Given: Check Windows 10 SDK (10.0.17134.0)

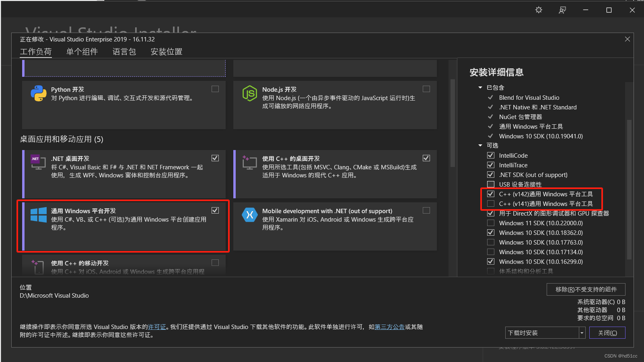Looking at the screenshot, I should [491, 252].
